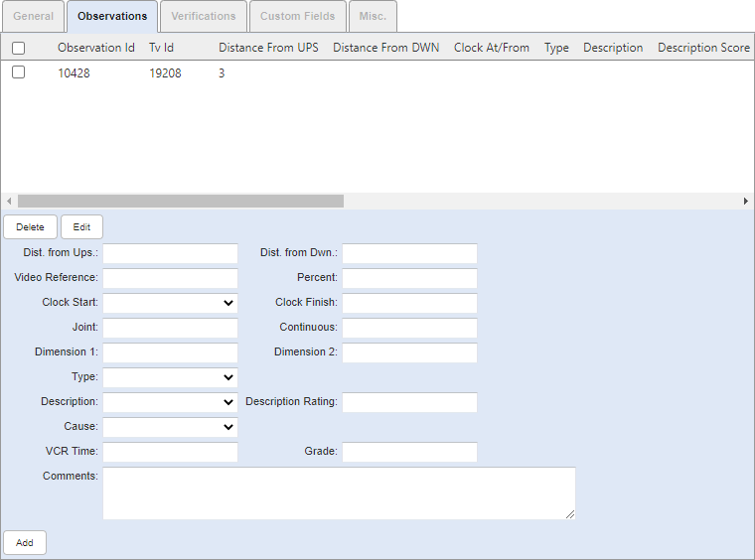Tick the checkbox for observation 10428
The height and width of the screenshot is (560, 755).
click(18, 72)
